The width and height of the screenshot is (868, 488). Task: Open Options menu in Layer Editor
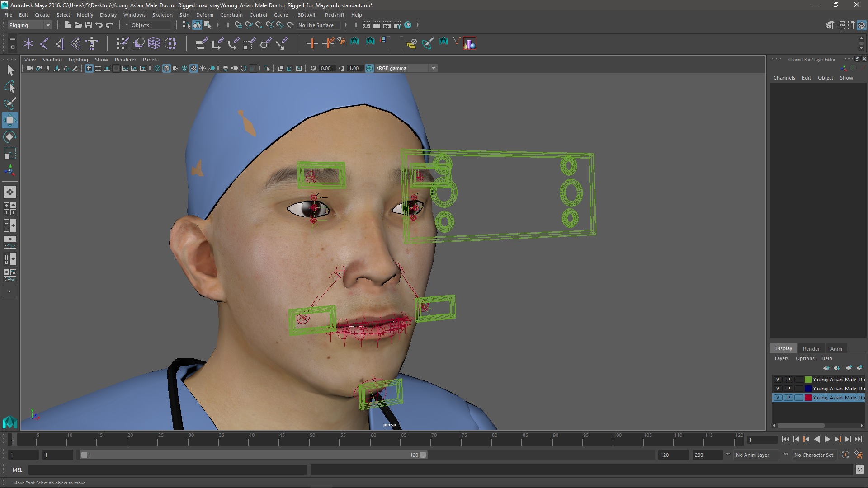(x=805, y=358)
